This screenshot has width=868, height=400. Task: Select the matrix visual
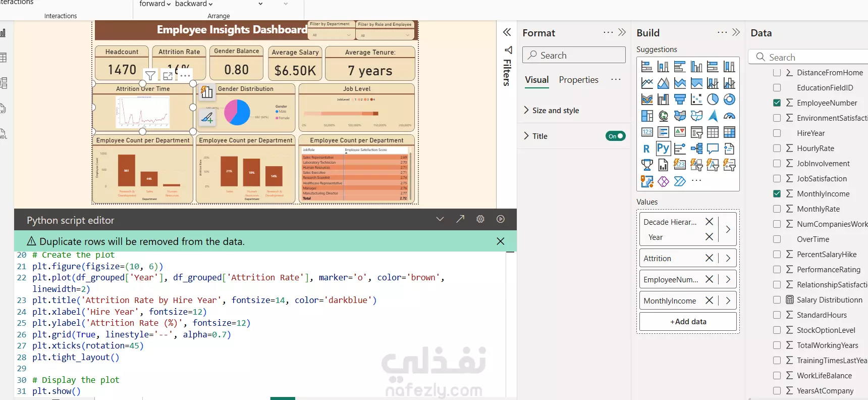coord(729,132)
